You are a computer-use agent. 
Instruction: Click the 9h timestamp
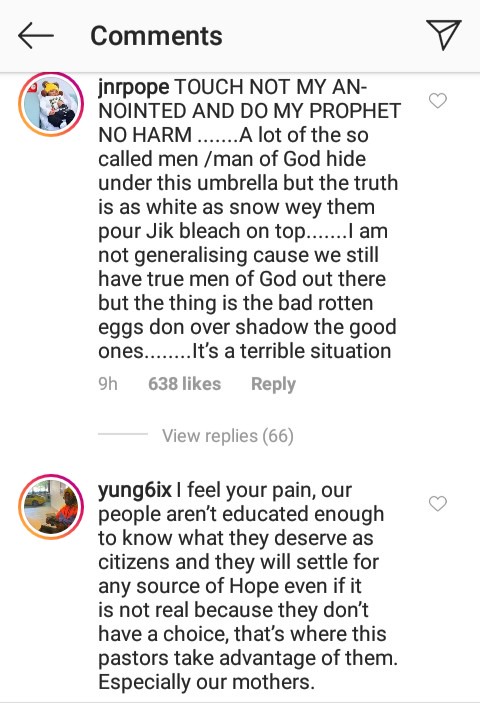(108, 384)
